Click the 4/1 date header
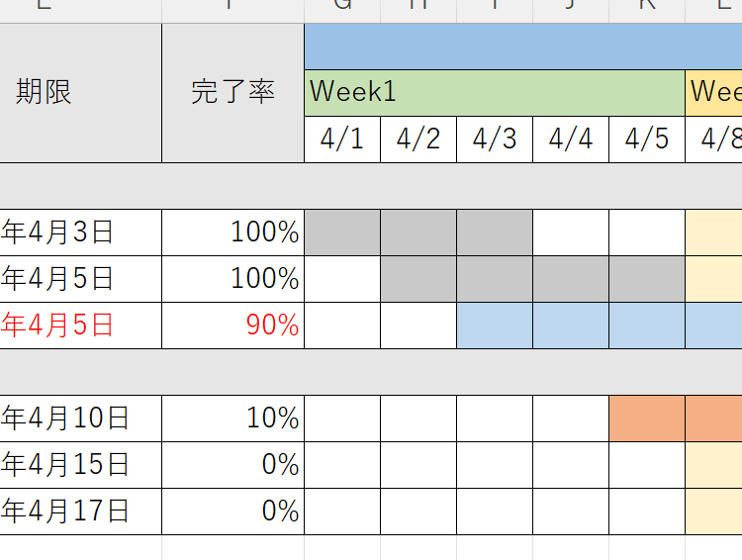The image size is (742, 560). (x=342, y=140)
